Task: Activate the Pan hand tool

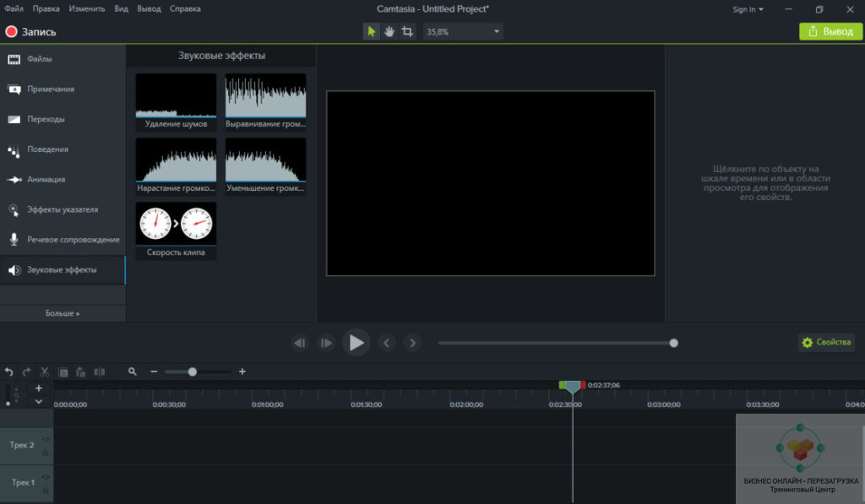Action: coord(389,31)
